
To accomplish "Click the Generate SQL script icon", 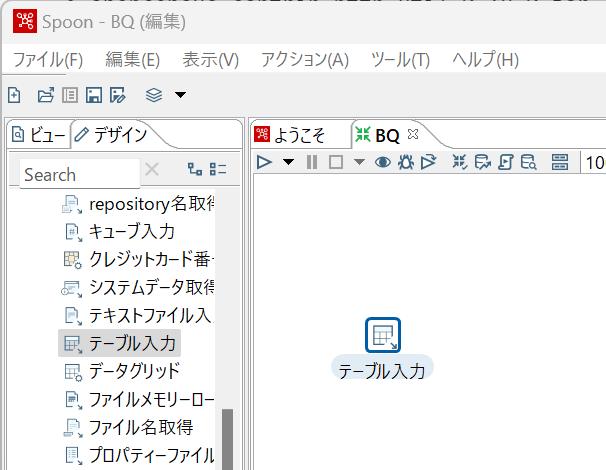I will 506,162.
